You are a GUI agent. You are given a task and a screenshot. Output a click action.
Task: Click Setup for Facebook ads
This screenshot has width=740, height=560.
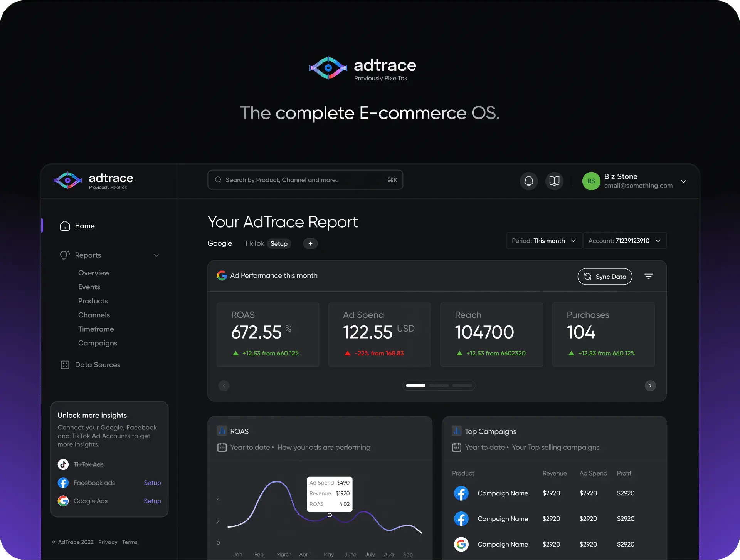click(x=152, y=483)
